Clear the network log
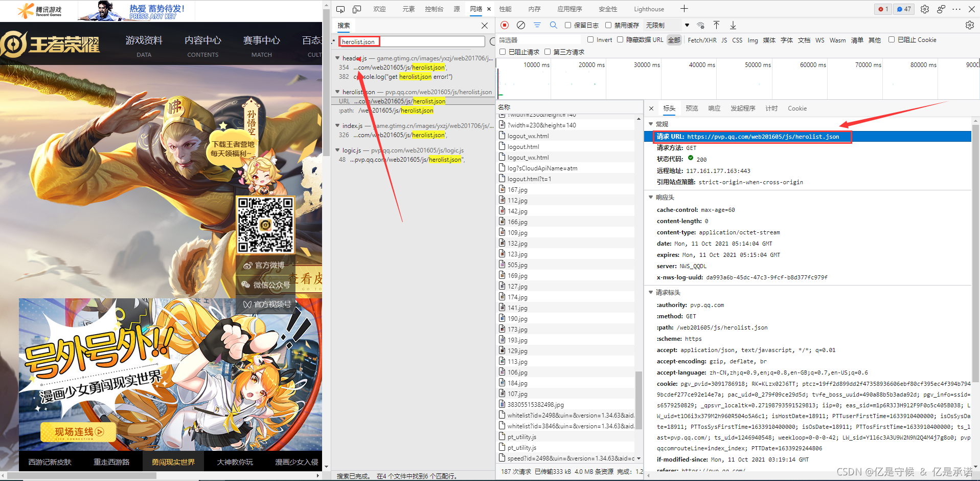The height and width of the screenshot is (481, 980). [x=521, y=25]
